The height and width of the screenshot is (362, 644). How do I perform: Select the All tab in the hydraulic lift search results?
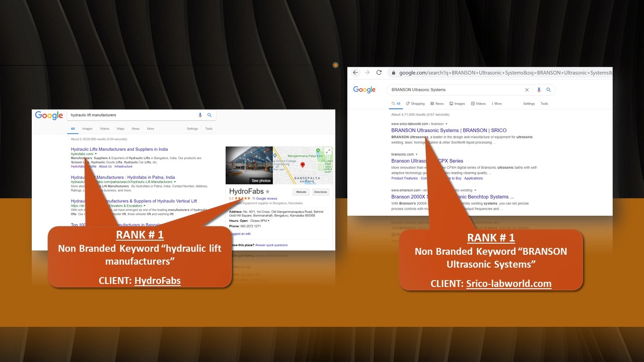point(73,129)
